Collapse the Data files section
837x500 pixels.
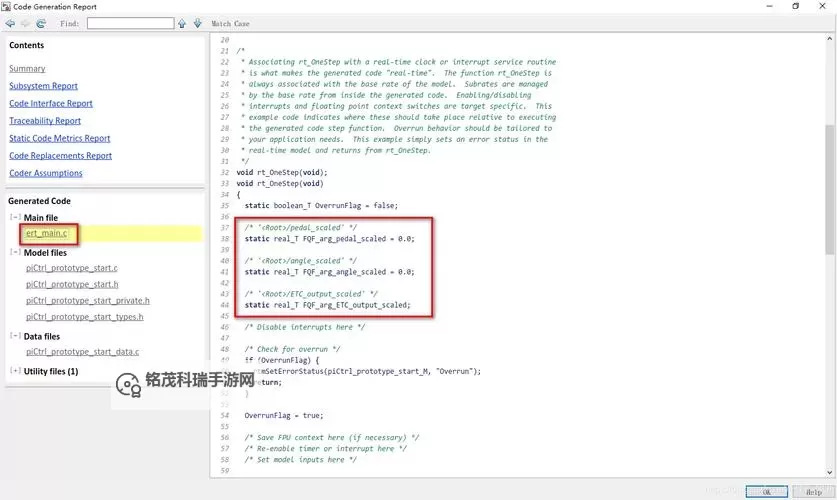(x=15, y=337)
